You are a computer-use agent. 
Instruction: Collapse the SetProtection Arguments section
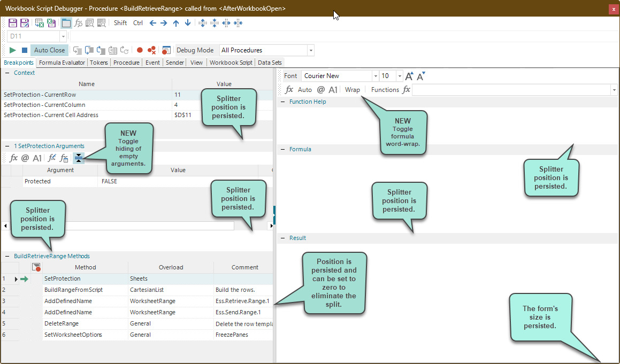click(x=7, y=146)
